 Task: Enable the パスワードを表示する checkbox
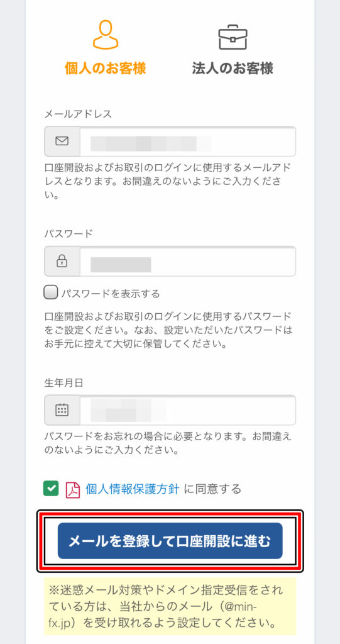tap(50, 293)
